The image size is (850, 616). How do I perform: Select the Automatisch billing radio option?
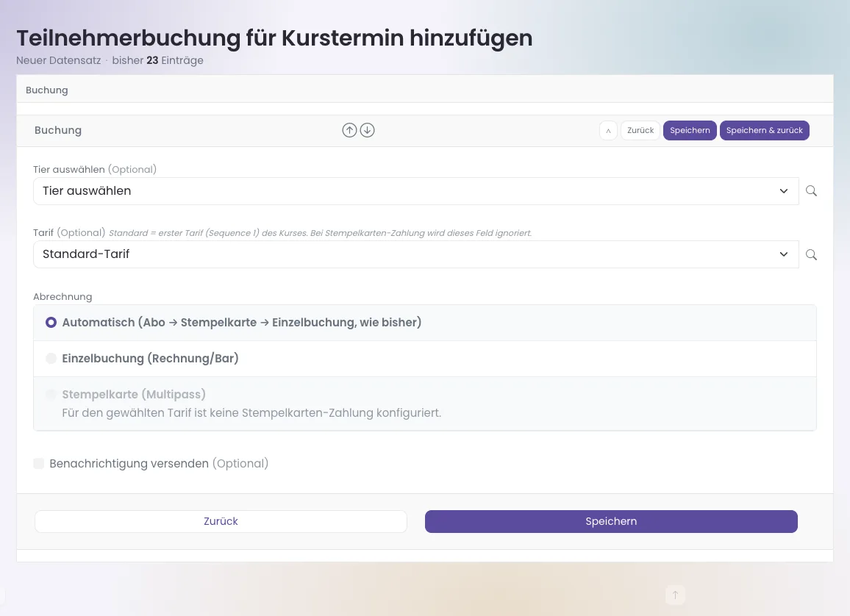[51, 323]
